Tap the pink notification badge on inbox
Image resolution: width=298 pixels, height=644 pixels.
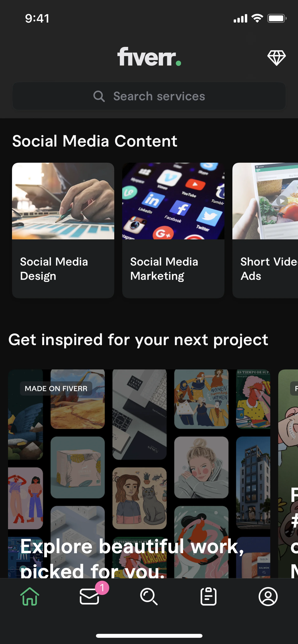tap(102, 588)
